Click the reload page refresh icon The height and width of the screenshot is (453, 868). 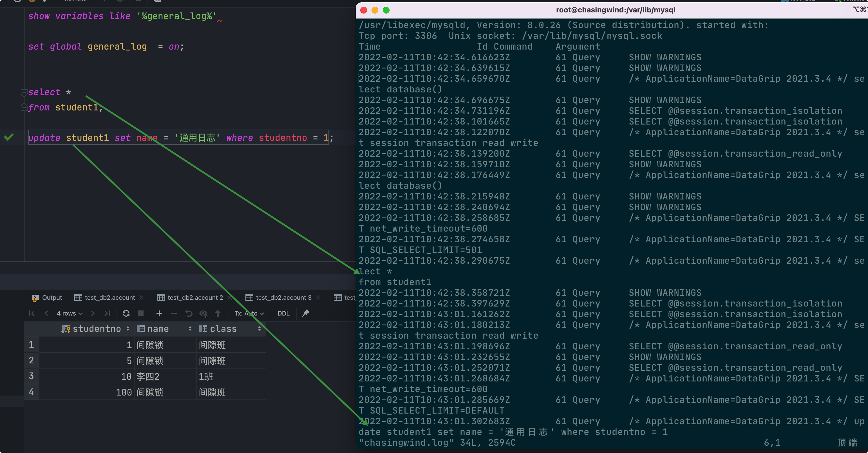[x=126, y=313]
